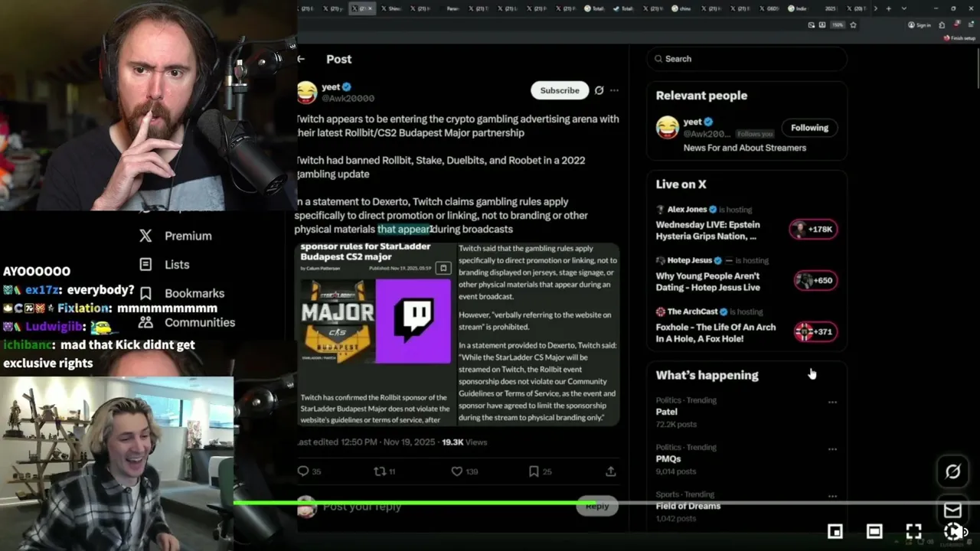Open the Grok icon next to Subscribe
The width and height of the screenshot is (980, 551).
click(599, 90)
